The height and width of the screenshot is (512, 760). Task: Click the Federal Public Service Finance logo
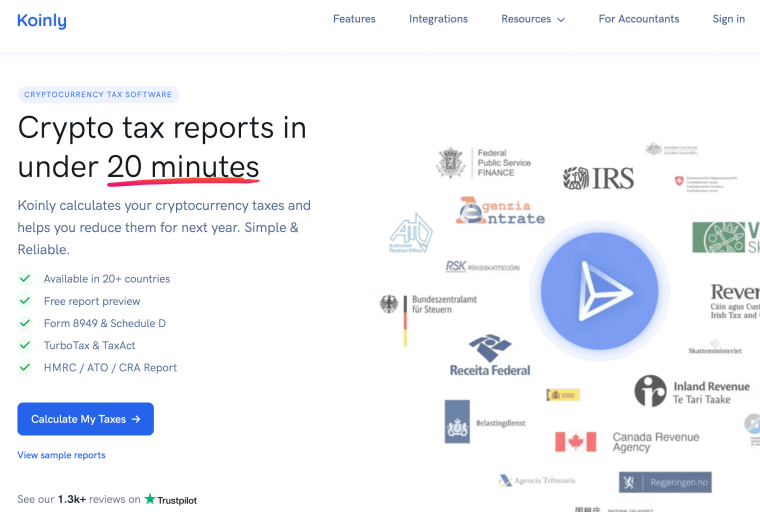tap(483, 163)
